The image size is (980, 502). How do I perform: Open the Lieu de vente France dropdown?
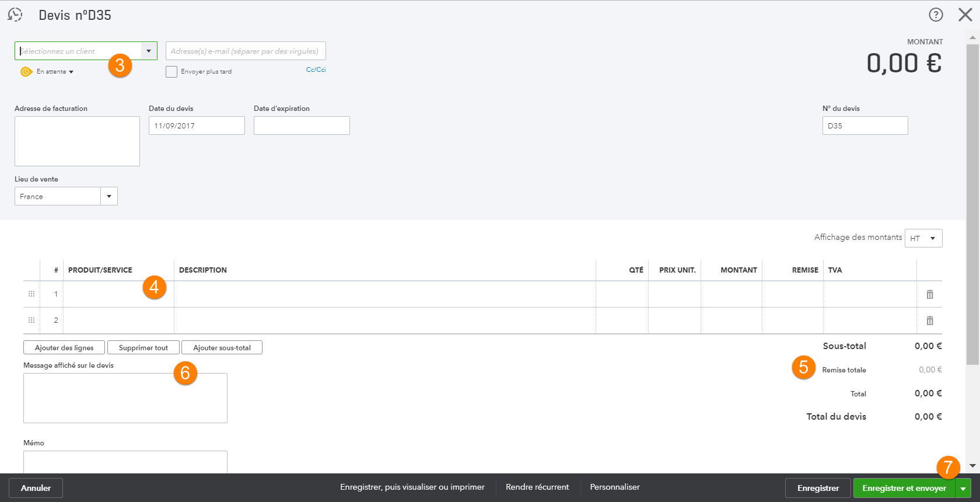tap(109, 196)
